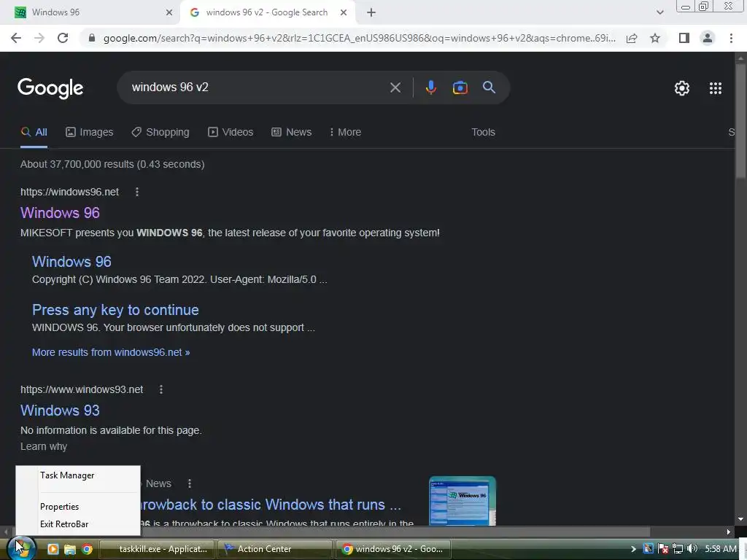This screenshot has height=560, width=747.
Task: Open the Chrome profile avatar
Action: coord(708,38)
